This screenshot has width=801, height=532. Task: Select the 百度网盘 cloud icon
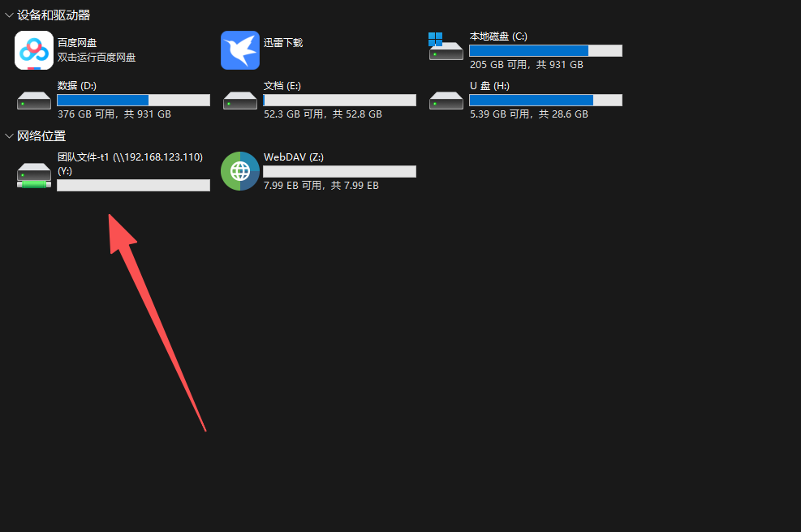tap(34, 50)
